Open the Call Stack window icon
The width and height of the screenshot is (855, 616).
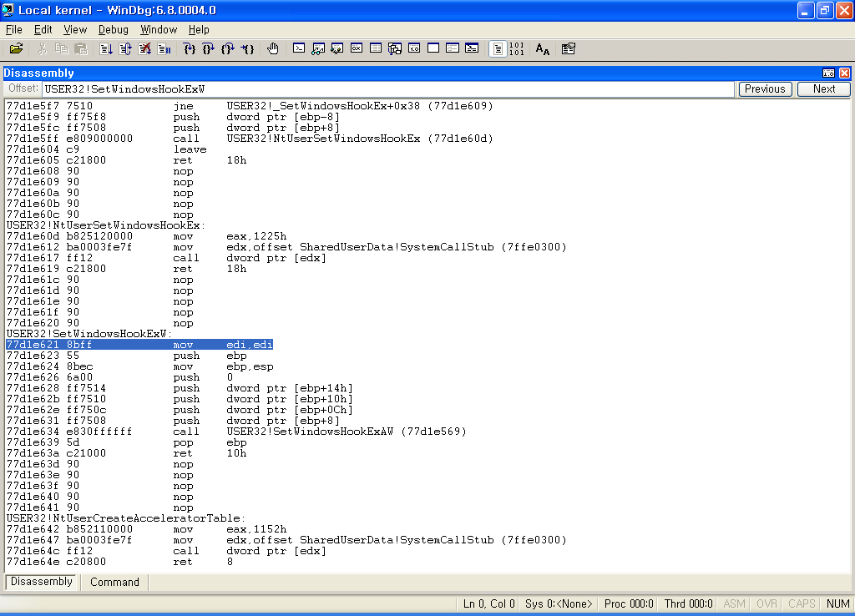click(395, 49)
